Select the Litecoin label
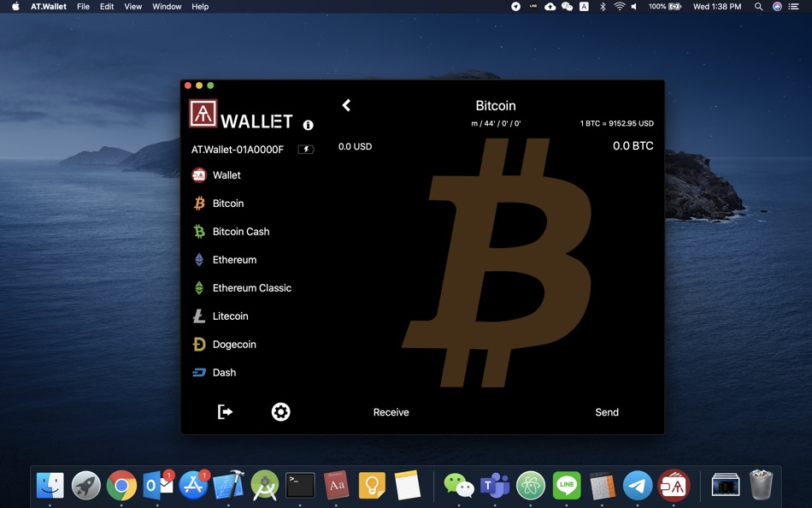 pos(230,316)
